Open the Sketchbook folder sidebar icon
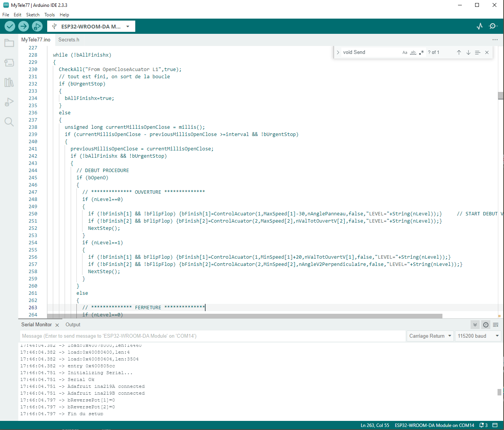Viewport: 504px width, 430px height. 9,43
